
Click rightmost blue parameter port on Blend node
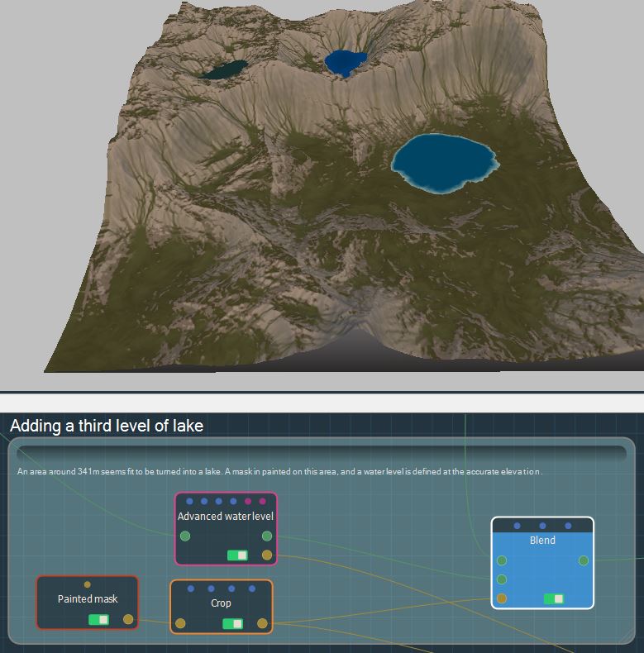(x=568, y=526)
